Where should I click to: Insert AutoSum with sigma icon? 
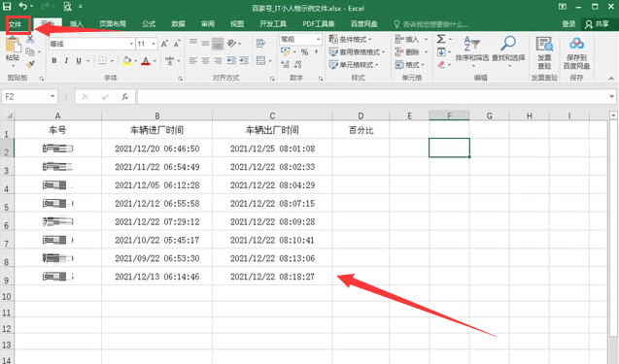pyautogui.click(x=441, y=39)
